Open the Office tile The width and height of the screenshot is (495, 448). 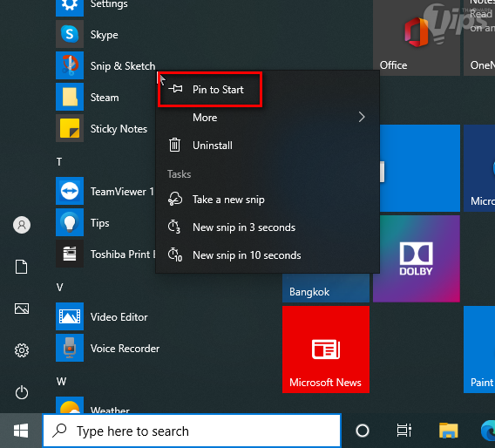point(417,37)
